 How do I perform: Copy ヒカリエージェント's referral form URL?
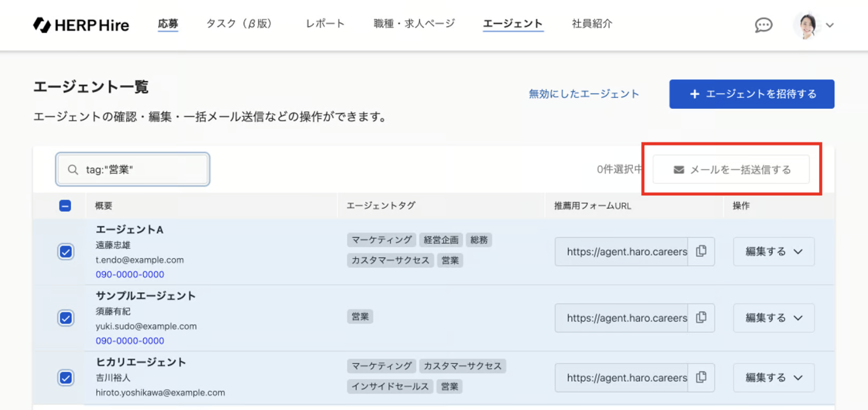point(701,377)
